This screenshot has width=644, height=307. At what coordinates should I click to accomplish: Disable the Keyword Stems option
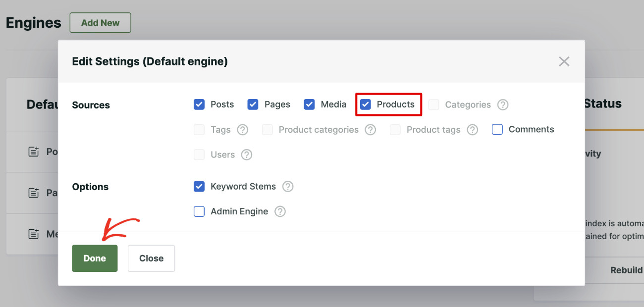coord(199,187)
